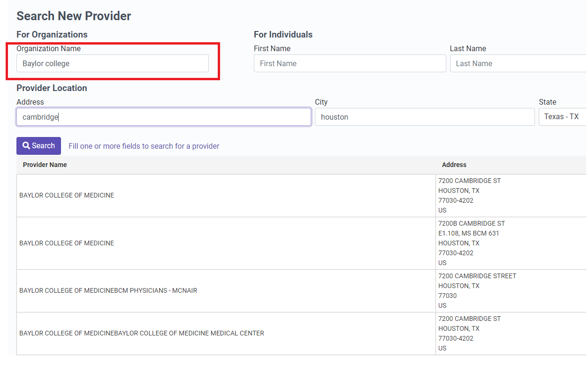
Task: Click the State label
Action: 547,102
